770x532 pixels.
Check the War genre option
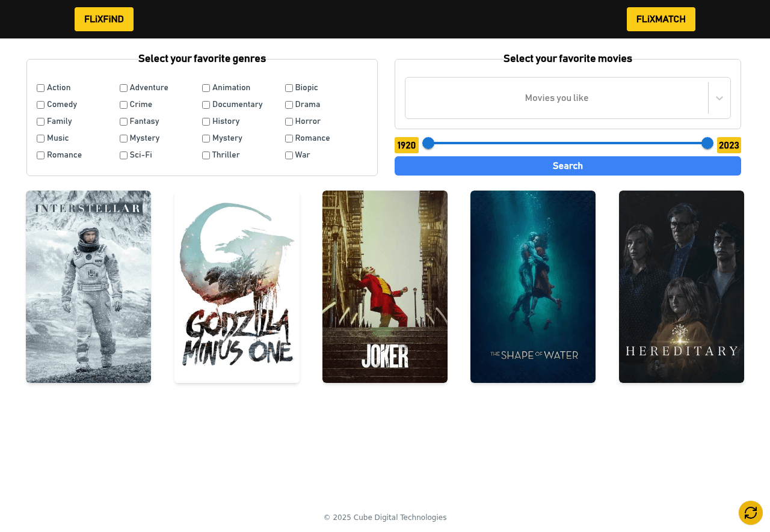coord(288,155)
